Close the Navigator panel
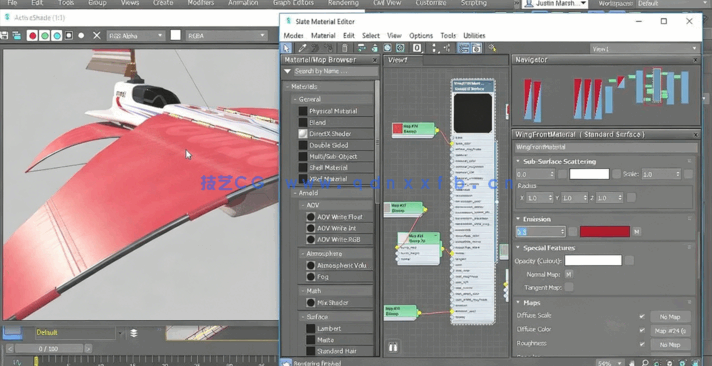The height and width of the screenshot is (366, 712). pyautogui.click(x=696, y=60)
